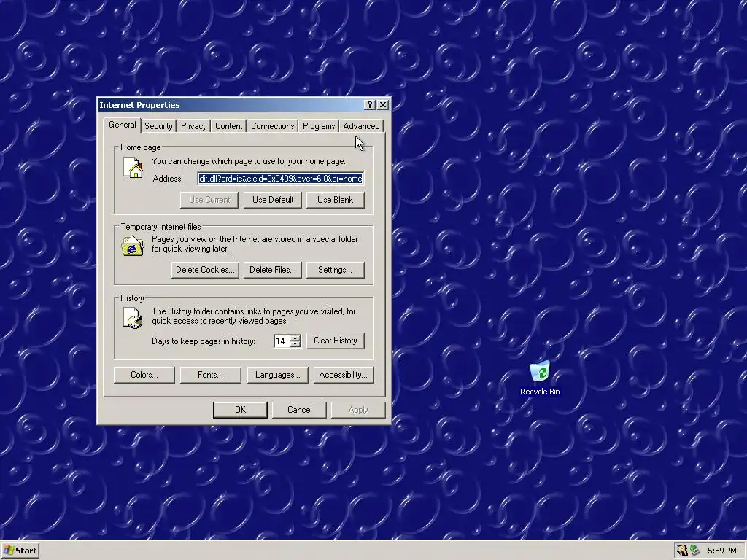Click the days in history number field
This screenshot has height=560, width=747.
click(x=282, y=341)
